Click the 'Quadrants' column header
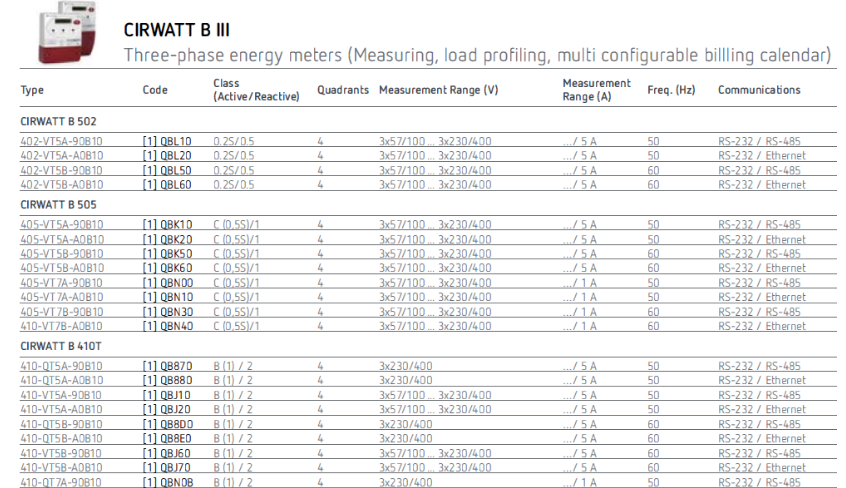 tap(343, 90)
